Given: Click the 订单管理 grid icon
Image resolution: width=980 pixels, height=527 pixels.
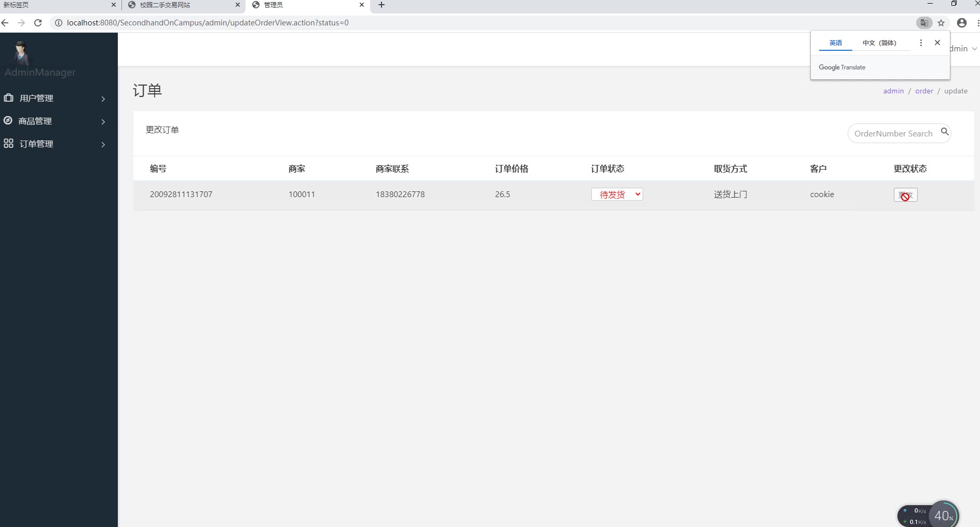Looking at the screenshot, I should [8, 143].
